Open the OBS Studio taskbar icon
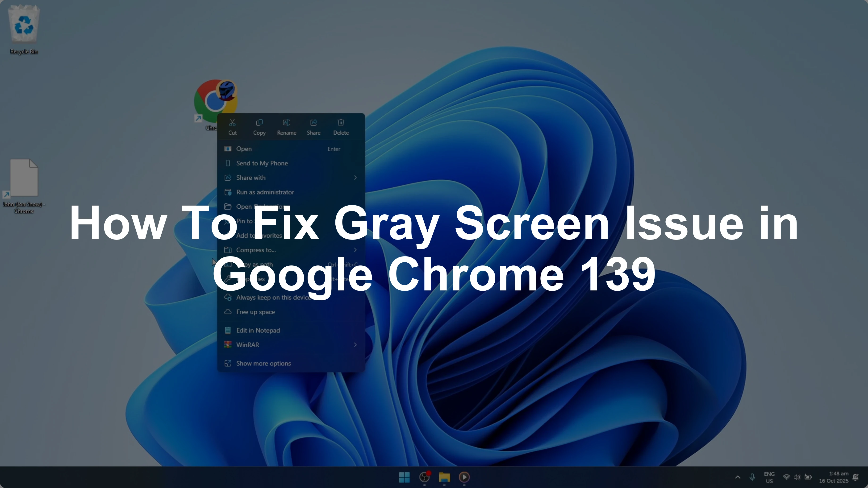The height and width of the screenshot is (488, 868). (x=424, y=477)
